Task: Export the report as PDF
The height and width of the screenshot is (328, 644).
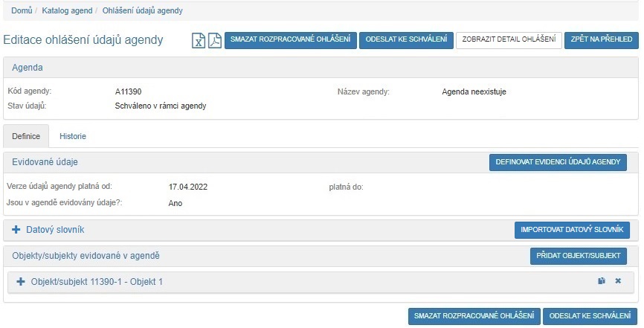Action: tap(214, 41)
